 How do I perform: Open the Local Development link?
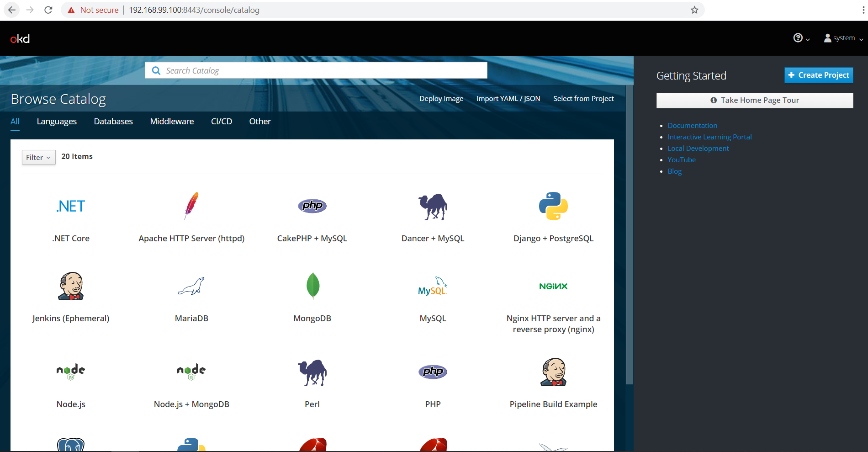coord(698,149)
